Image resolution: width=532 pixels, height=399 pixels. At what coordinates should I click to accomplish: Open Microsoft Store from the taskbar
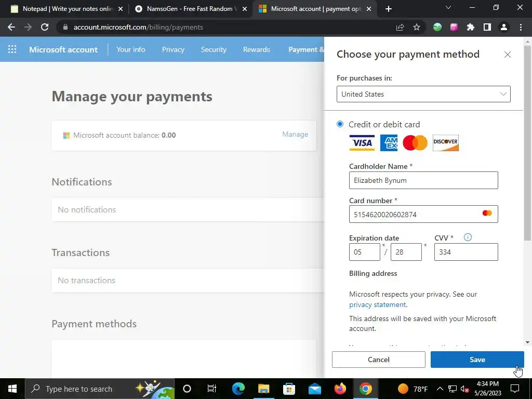(289, 389)
